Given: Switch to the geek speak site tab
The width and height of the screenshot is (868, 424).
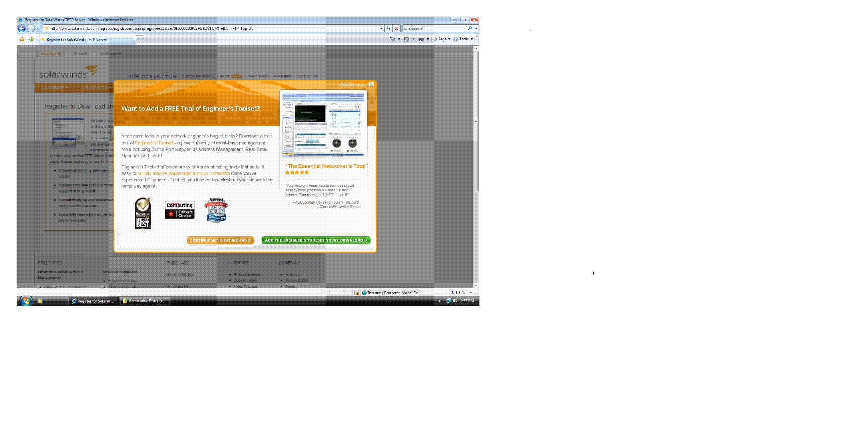Looking at the screenshot, I should point(111,53).
